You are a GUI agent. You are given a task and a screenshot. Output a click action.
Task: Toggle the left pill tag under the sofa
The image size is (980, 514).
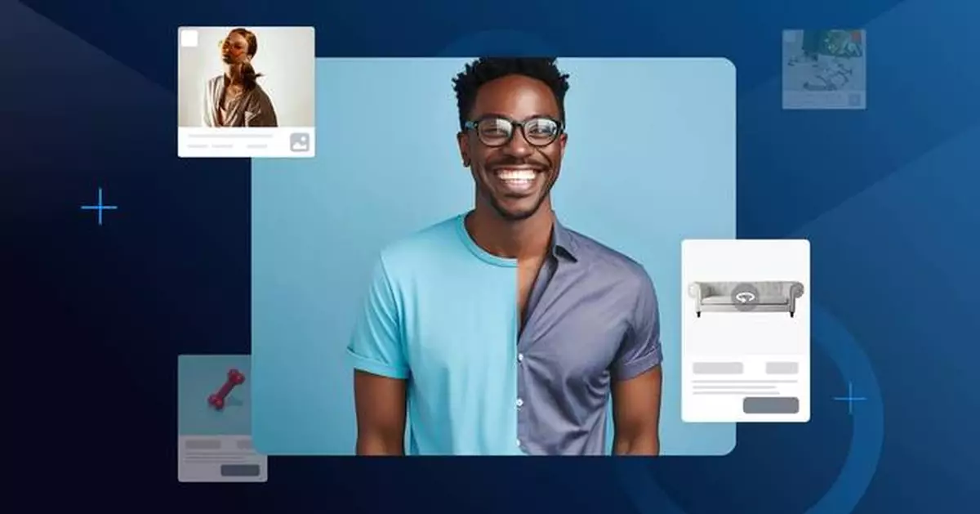pos(717,367)
